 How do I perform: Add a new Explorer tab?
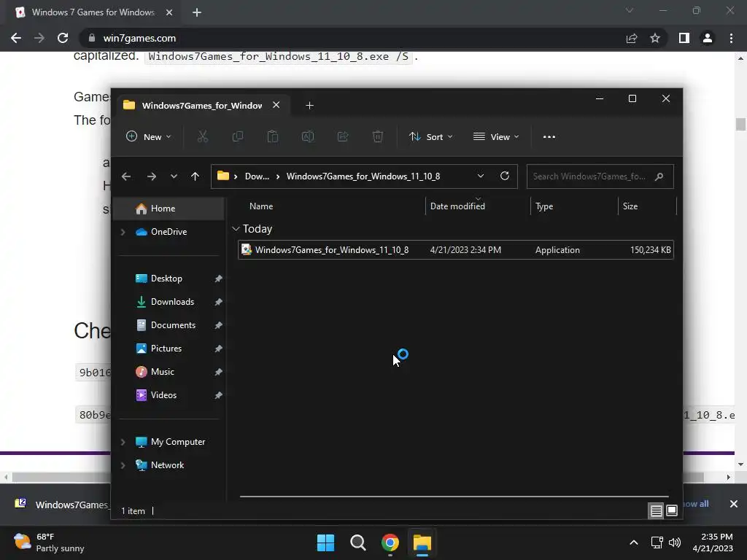[x=309, y=105]
